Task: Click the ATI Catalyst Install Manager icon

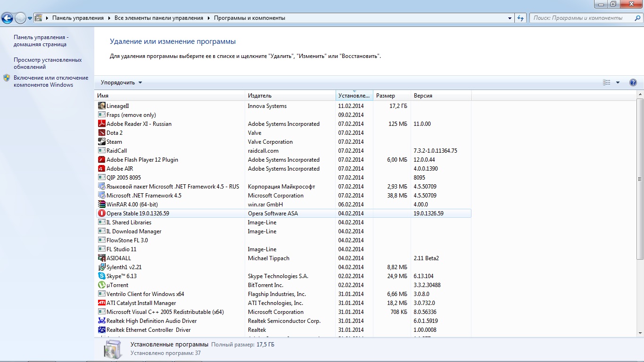Action: pyautogui.click(x=101, y=303)
